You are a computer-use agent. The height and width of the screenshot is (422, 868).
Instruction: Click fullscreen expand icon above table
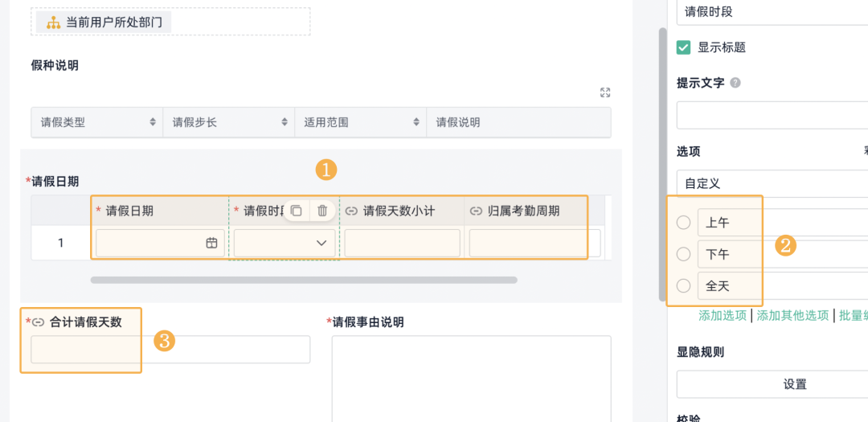click(x=605, y=92)
